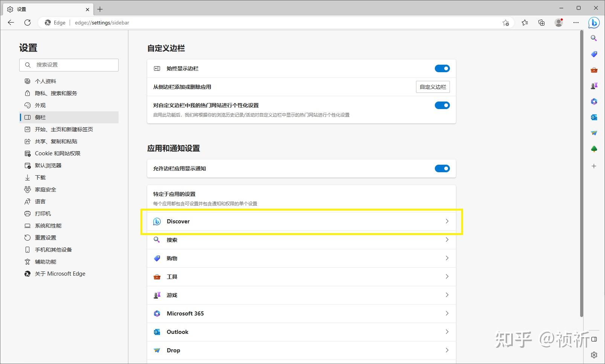
Task: Open Outlook from the right sidebar
Action: 594,117
